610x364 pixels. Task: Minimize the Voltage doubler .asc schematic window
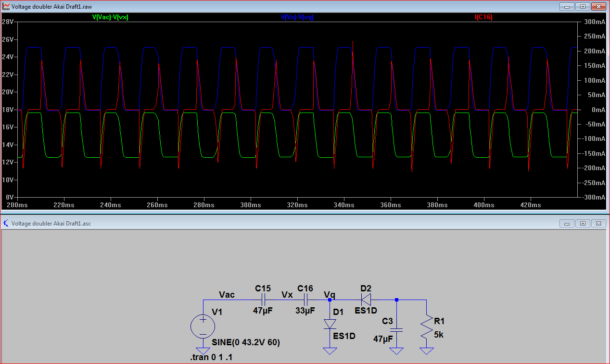[566, 224]
